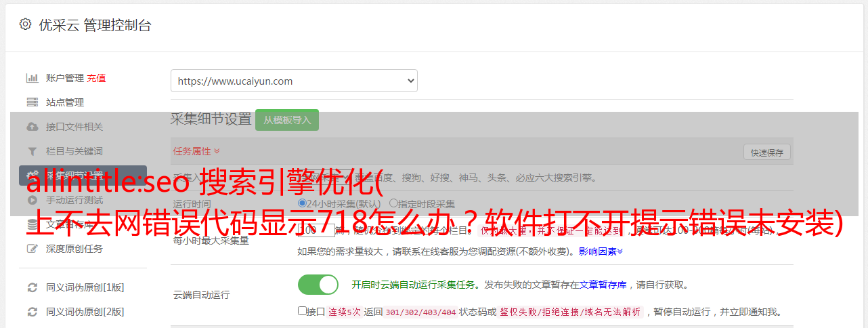The image size is (868, 328).
Task: Open 同义词伪原创[2版] in the sidebar
Action: [x=85, y=312]
